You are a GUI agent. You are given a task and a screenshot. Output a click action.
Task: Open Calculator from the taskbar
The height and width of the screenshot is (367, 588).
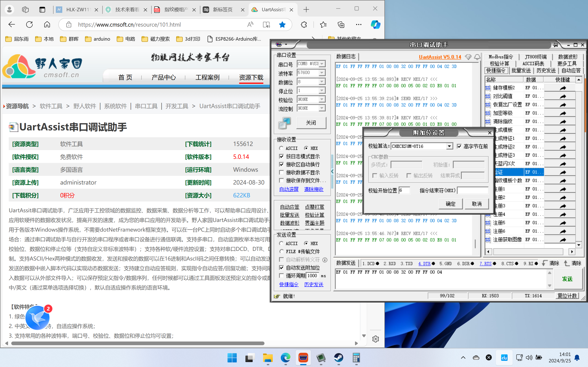356,358
